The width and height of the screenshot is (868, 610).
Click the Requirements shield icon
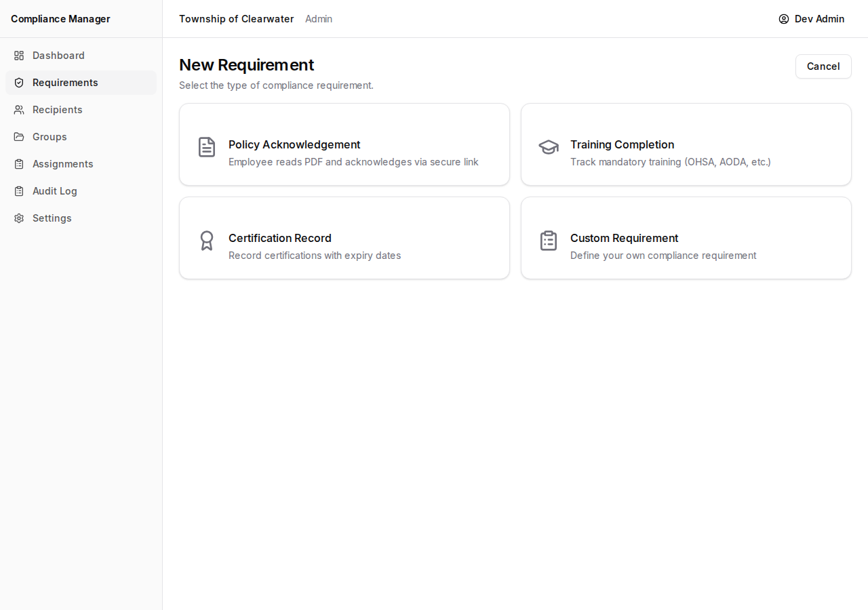point(19,83)
